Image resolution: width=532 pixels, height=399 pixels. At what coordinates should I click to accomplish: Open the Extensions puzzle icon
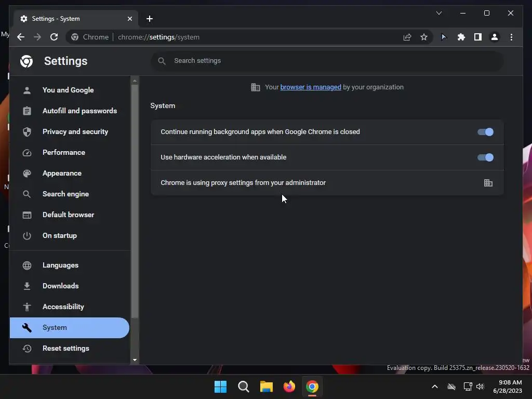click(461, 37)
